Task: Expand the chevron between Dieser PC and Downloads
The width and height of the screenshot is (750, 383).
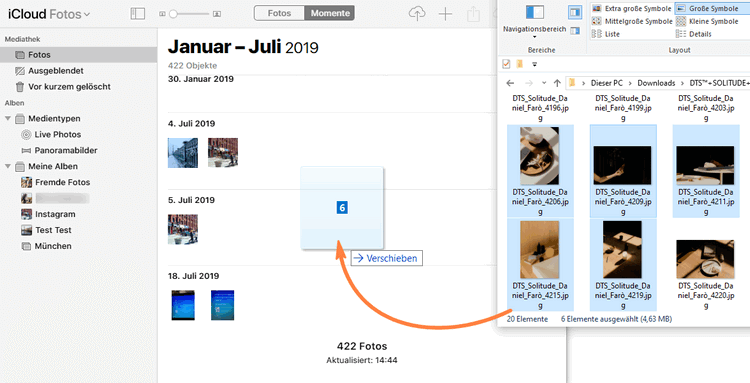Action: click(630, 83)
